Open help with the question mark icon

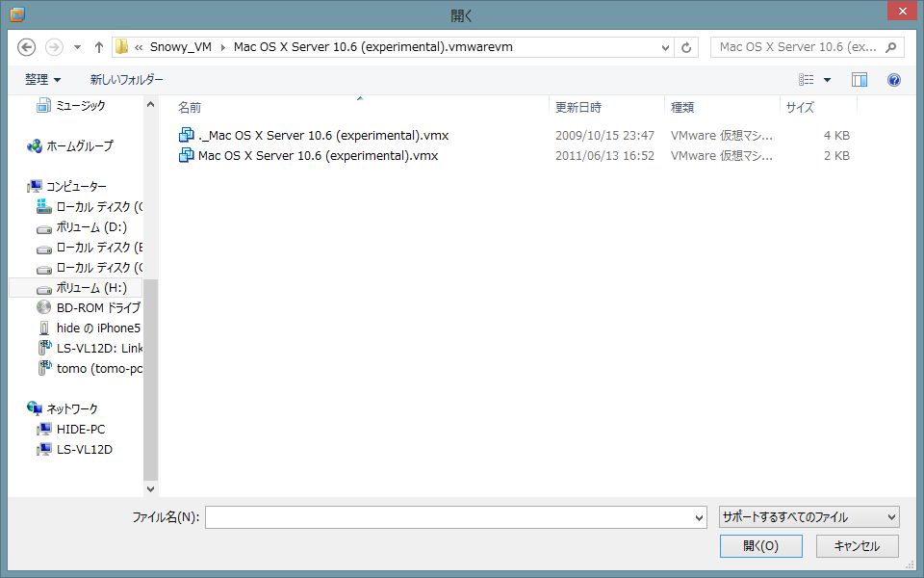[x=894, y=80]
